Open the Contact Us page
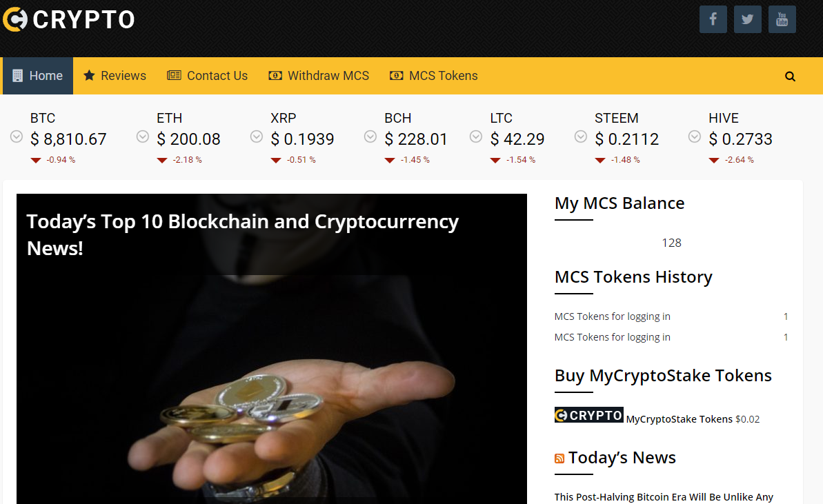The image size is (823, 504). [x=208, y=76]
